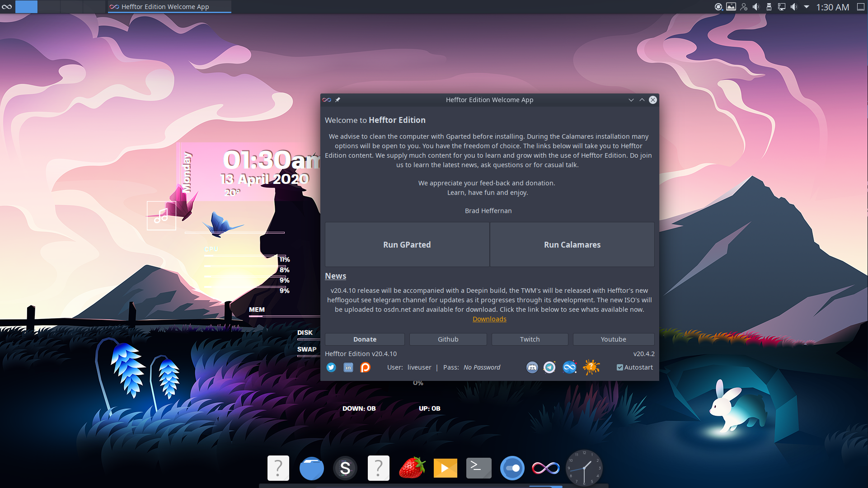
Task: Click the Run GParted button
Action: pos(407,244)
